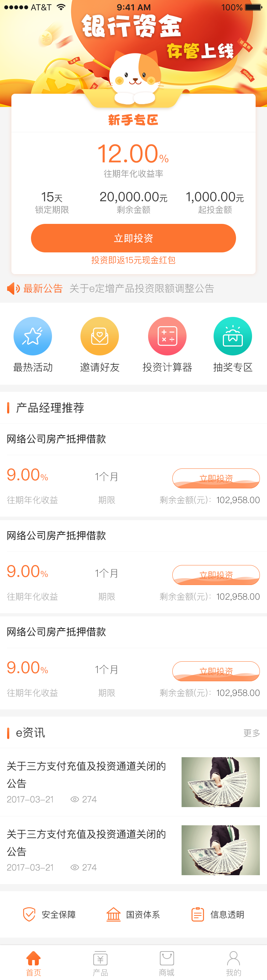Select the 邀请好友 envelope icon
The width and height of the screenshot is (267, 980).
coord(100,336)
